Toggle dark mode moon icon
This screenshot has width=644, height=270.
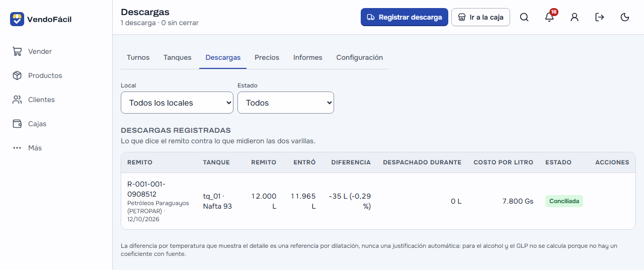pos(625,17)
